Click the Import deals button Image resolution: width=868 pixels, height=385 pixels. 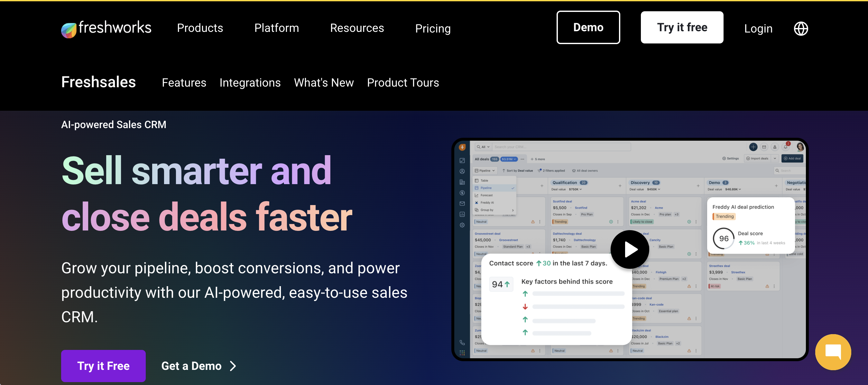(757, 158)
